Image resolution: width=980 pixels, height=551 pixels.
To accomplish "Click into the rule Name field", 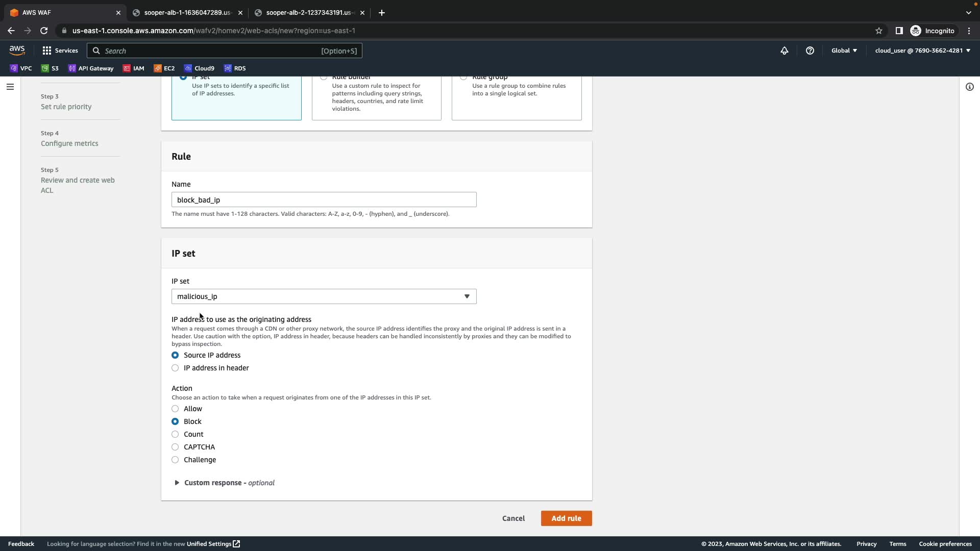I will coord(324,199).
